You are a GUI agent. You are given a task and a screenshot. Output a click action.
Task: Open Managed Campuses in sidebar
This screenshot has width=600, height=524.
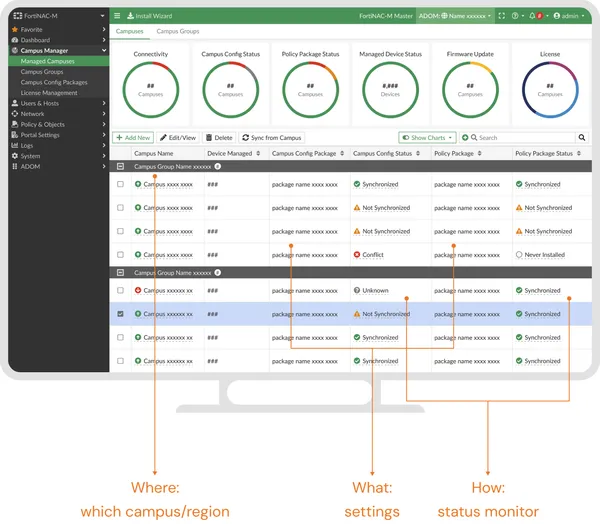pos(59,61)
